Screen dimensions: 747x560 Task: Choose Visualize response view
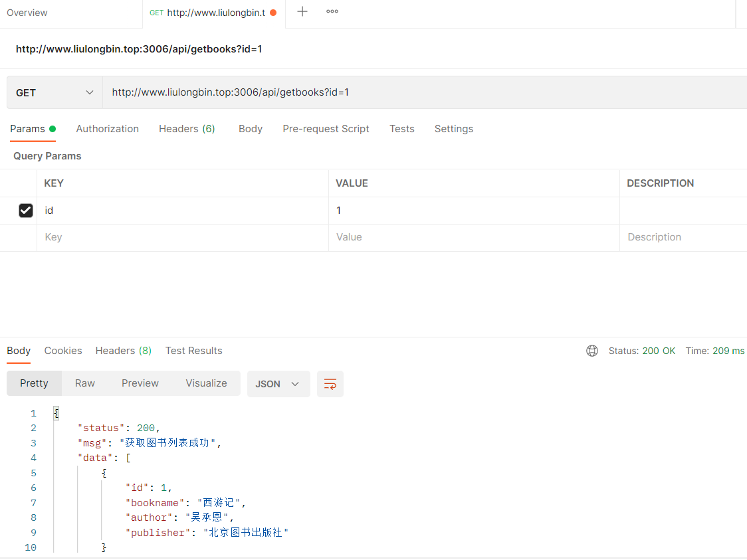pos(206,383)
